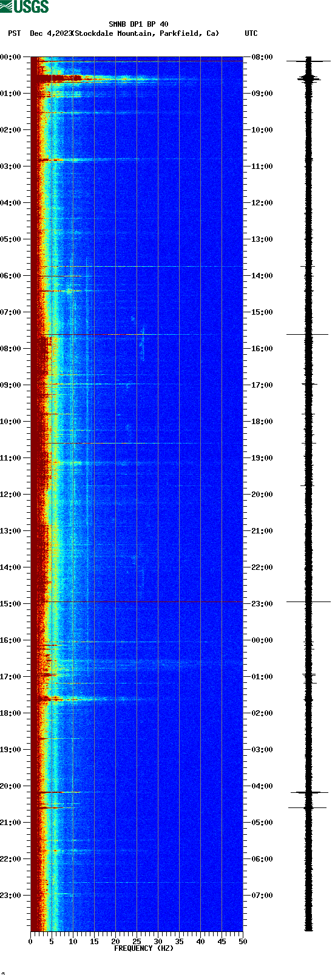The height and width of the screenshot is (980, 335).
Task: Click the 50 Hz frequency tick label
Action: point(243,942)
